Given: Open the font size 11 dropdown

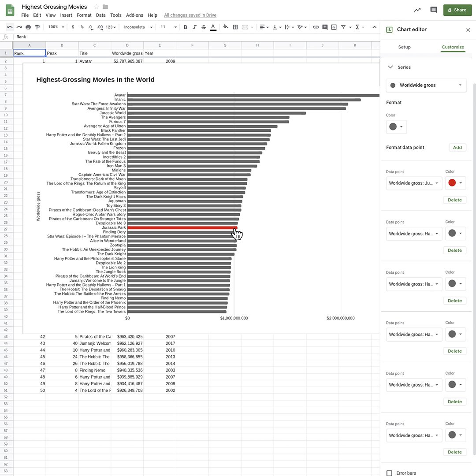Looking at the screenshot, I should coord(168,27).
